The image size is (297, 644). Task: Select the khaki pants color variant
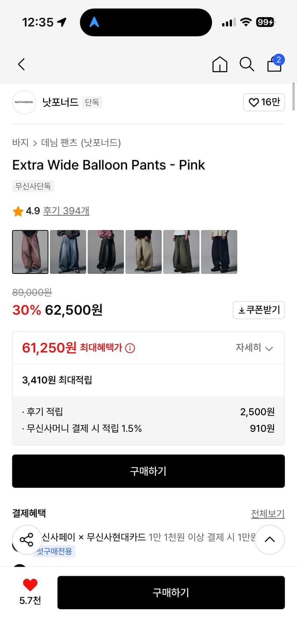pos(143,252)
